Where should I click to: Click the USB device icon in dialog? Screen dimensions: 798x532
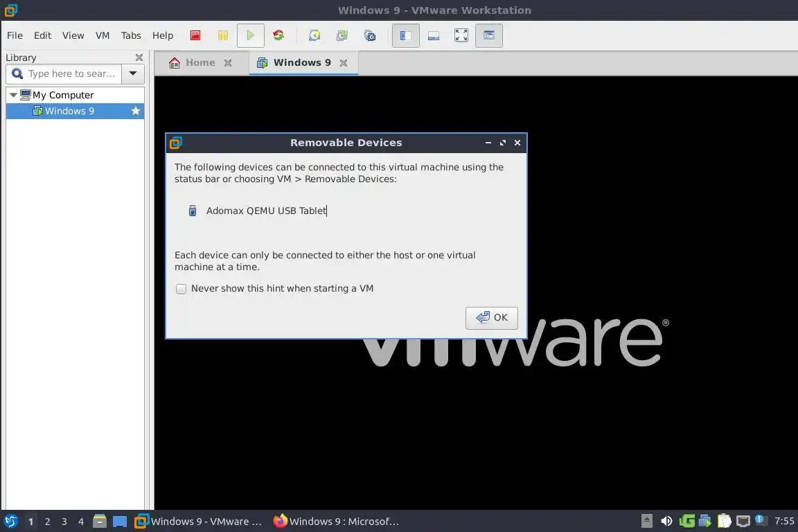coord(193,211)
